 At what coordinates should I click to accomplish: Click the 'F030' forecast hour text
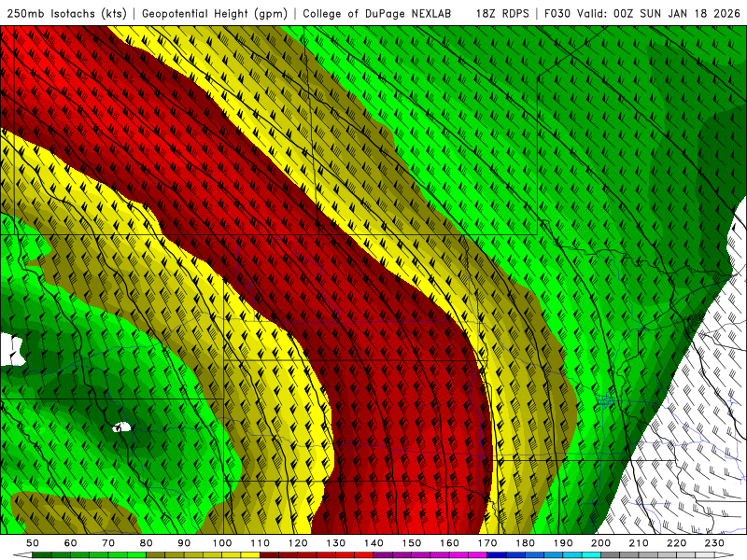(557, 14)
